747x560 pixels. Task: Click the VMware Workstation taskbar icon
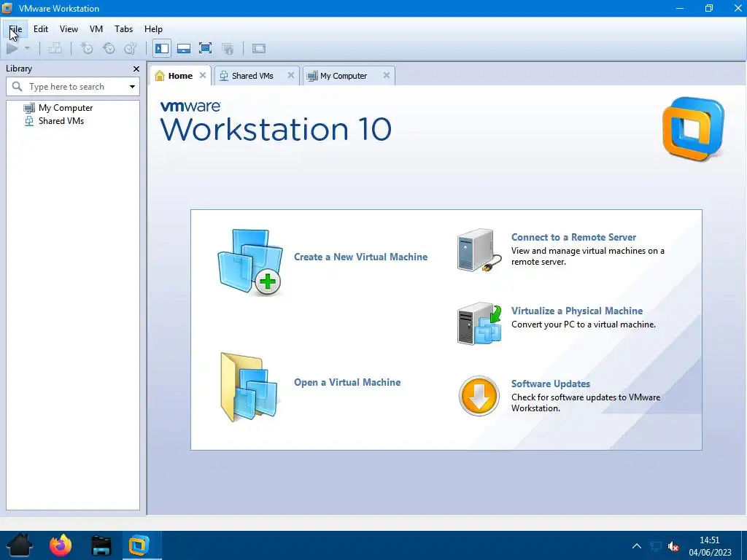(139, 545)
